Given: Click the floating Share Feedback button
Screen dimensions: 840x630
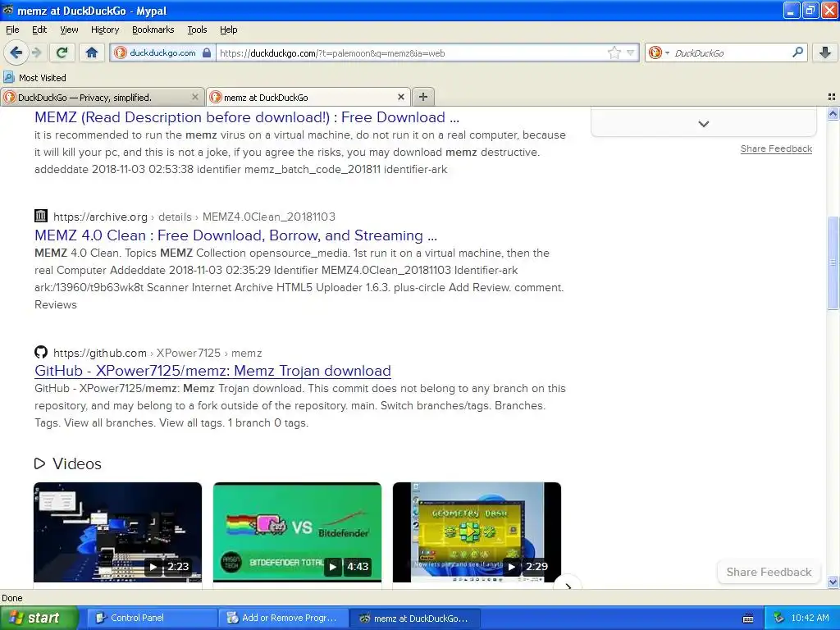Looking at the screenshot, I should coord(769,572).
